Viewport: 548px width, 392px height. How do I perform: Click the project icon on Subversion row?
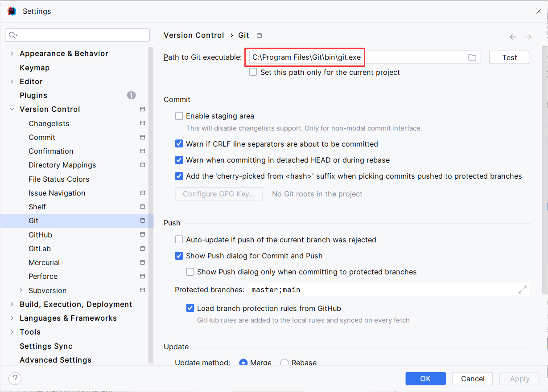click(142, 290)
